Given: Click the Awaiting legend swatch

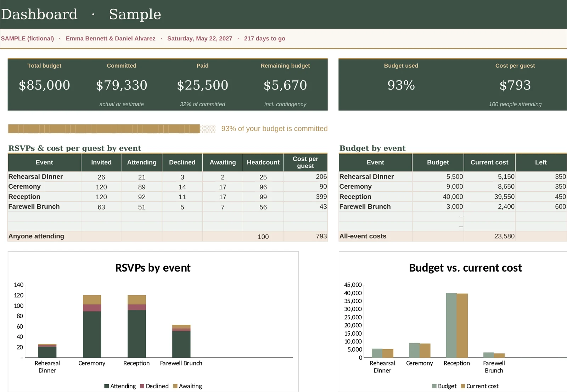Looking at the screenshot, I should [175, 386].
